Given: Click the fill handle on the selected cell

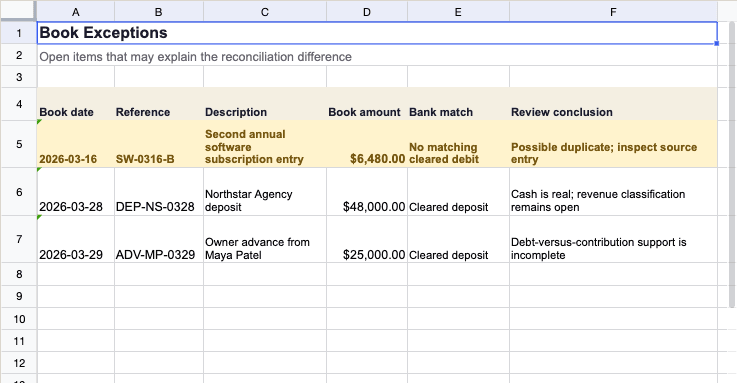Looking at the screenshot, I should (x=717, y=44).
